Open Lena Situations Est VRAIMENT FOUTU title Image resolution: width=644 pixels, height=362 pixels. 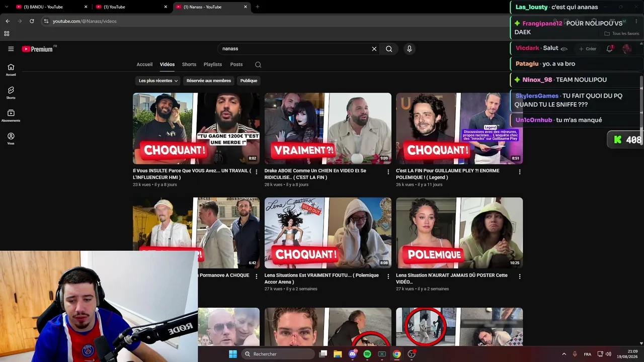coord(321,279)
